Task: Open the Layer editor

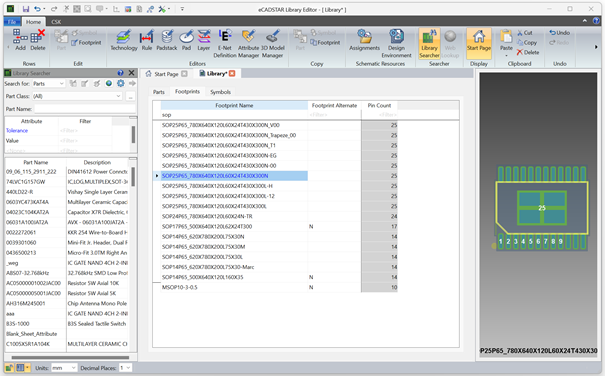Action: coord(204,41)
